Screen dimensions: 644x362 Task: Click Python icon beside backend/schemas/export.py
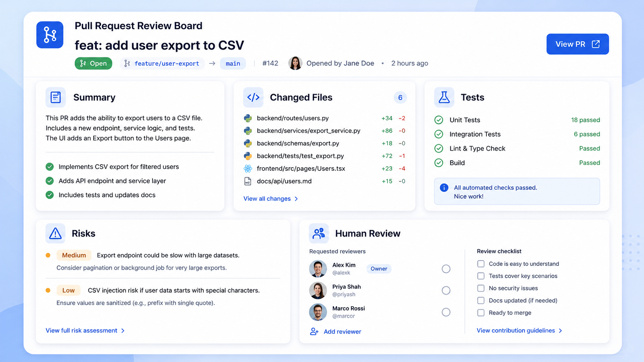tap(248, 143)
